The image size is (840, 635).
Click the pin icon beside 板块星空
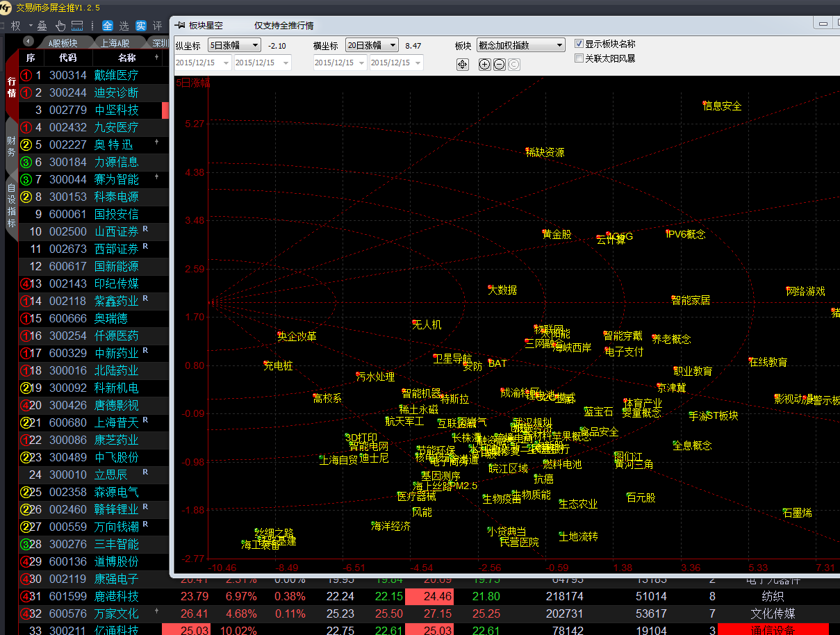click(180, 25)
